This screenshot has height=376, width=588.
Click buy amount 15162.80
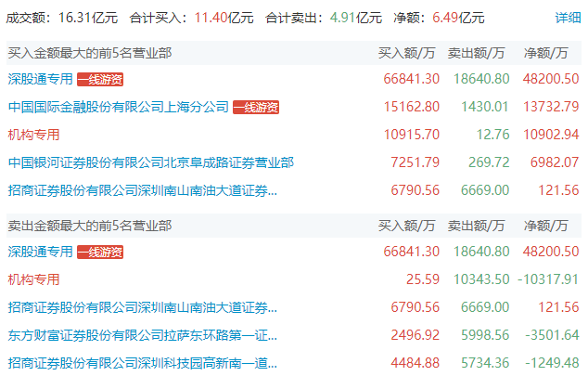coord(412,107)
